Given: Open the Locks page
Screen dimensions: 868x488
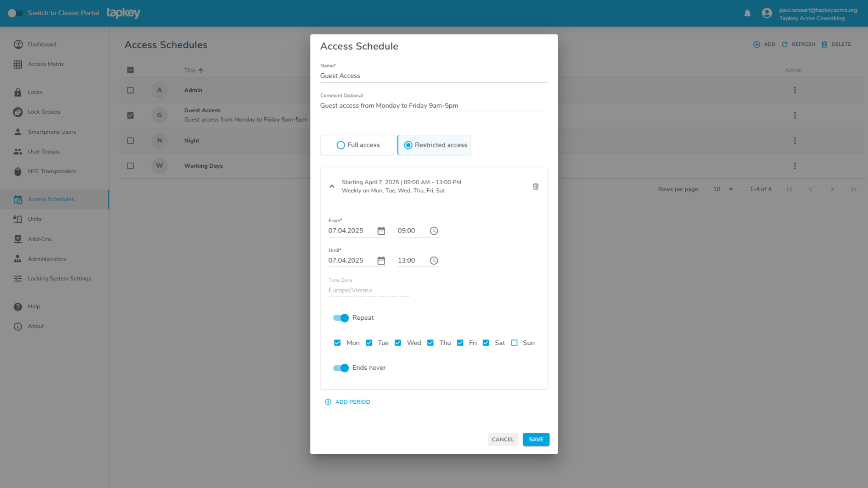Looking at the screenshot, I should (x=35, y=92).
